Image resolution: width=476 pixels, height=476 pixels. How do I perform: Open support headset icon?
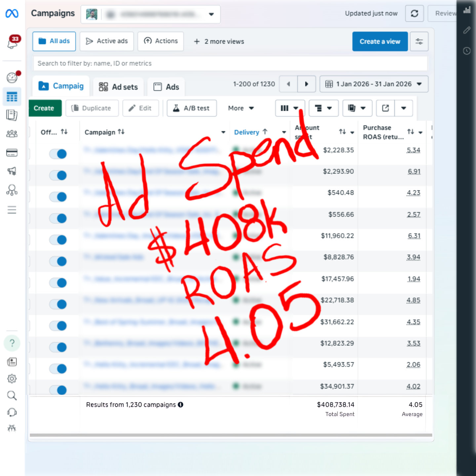pyautogui.click(x=12, y=412)
